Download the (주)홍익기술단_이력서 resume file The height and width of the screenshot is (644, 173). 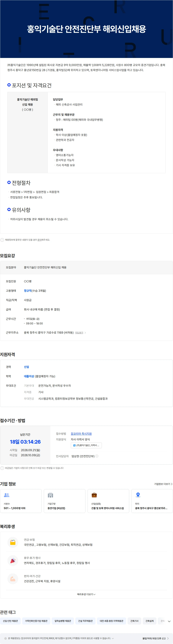pyautogui.click(x=86, y=445)
